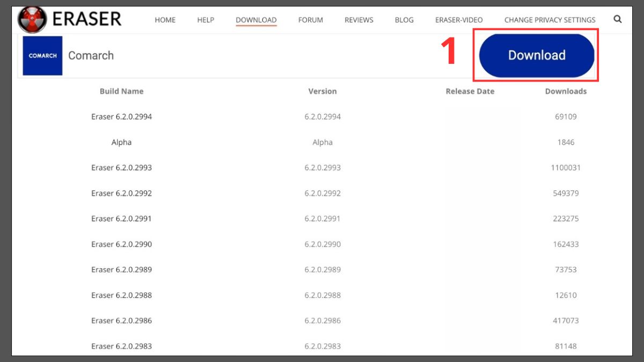Select the Download menu item
Image resolution: width=644 pixels, height=362 pixels.
[256, 20]
